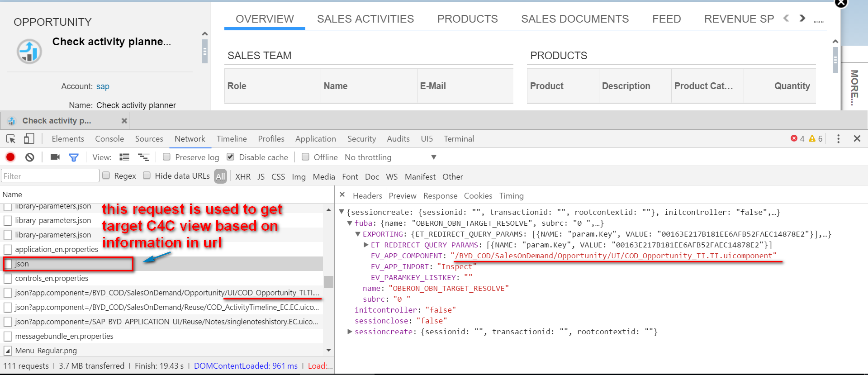The height and width of the screenshot is (375, 868).
Task: Open the No throttling dropdown
Action: click(x=390, y=157)
